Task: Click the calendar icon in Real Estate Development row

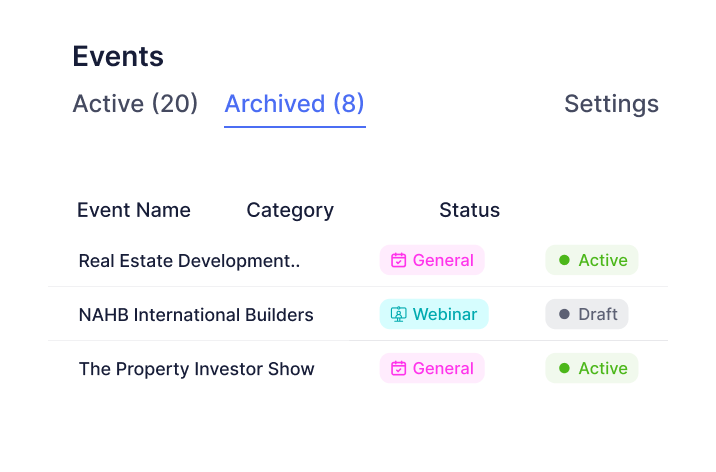Action: pyautogui.click(x=398, y=261)
